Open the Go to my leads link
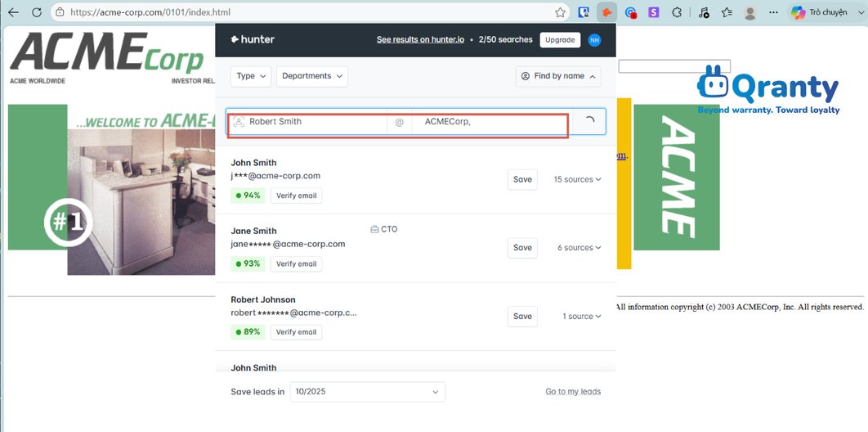The image size is (868, 432). [573, 392]
